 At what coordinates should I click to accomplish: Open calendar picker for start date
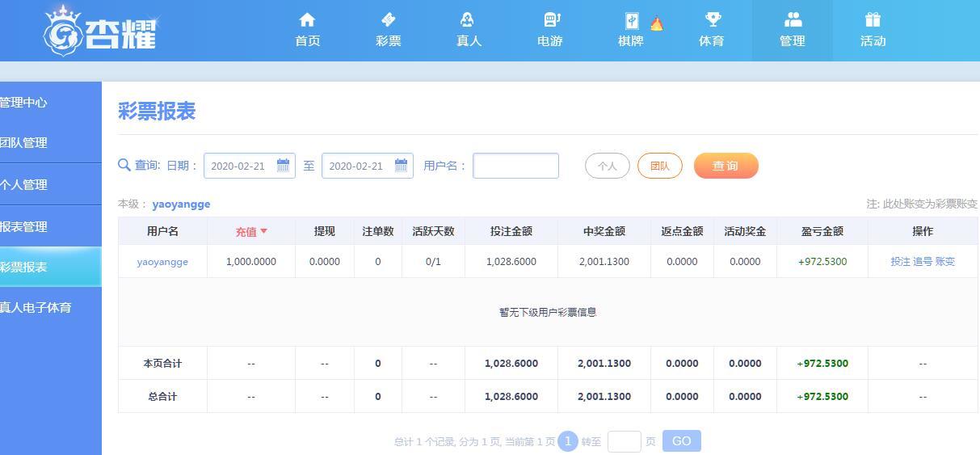tap(283, 166)
